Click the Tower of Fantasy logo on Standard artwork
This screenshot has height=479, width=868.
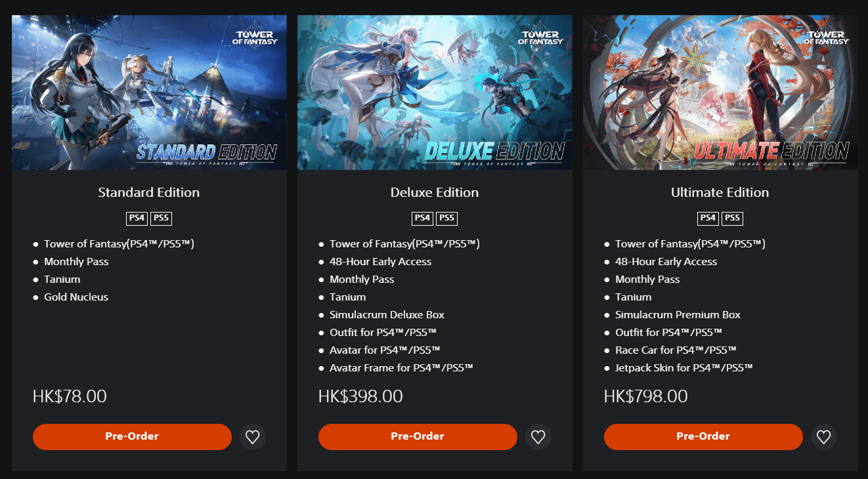click(256, 37)
